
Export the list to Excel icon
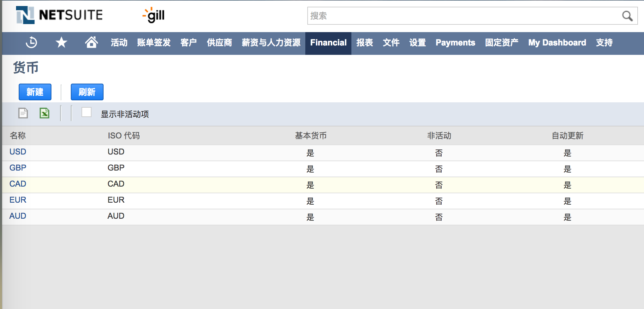pos(44,113)
